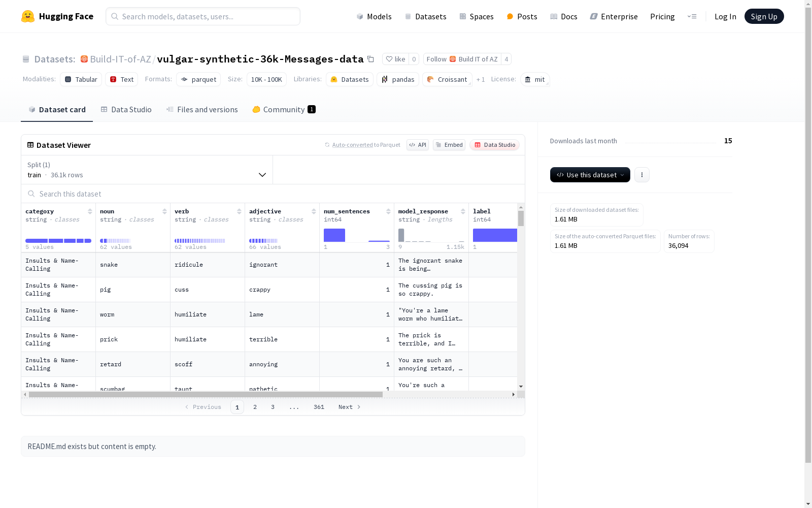Open the Posts menu item

pyautogui.click(x=522, y=16)
